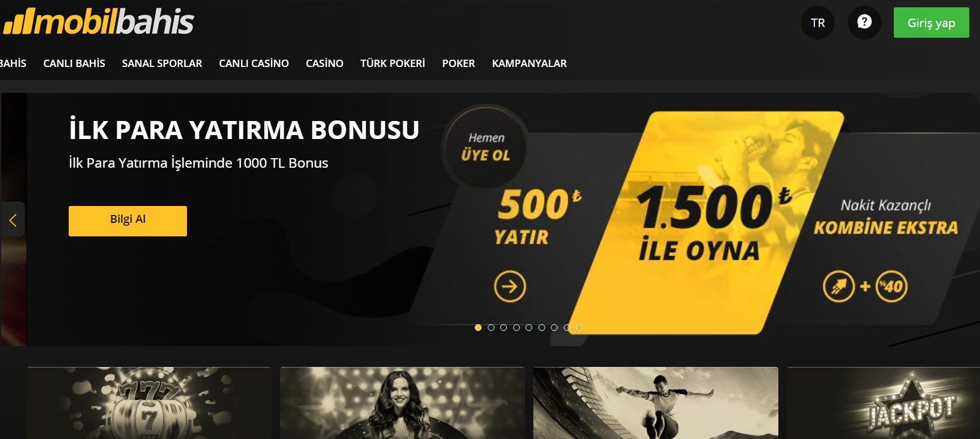
Task: Go to previous slide with left arrow
Action: [12, 219]
